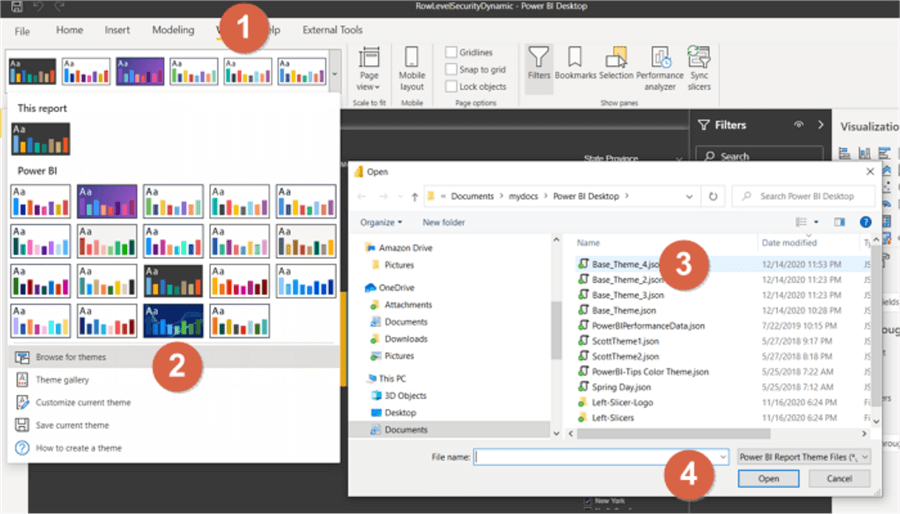This screenshot has height=514, width=900.
Task: Enable Snap to grid checkbox
Action: pos(451,69)
